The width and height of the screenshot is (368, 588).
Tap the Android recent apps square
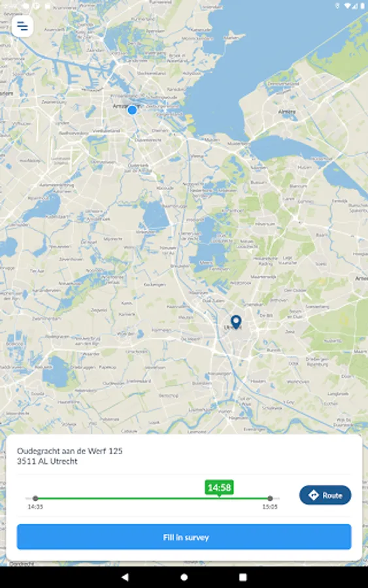(243, 577)
